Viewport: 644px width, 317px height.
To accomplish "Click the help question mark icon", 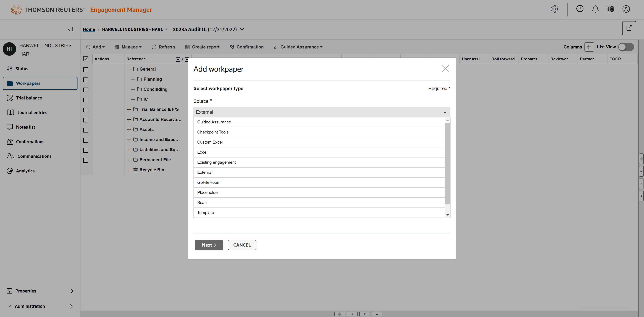I will (580, 9).
